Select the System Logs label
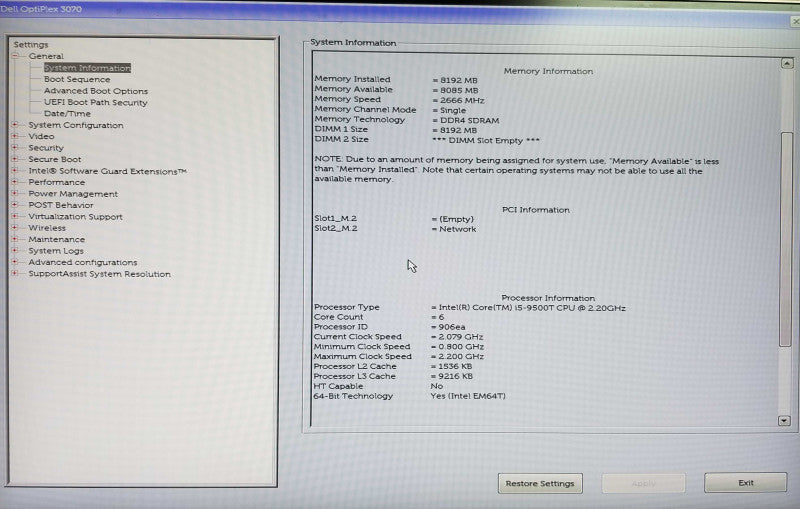Screen dimensions: 800x509 click(x=56, y=250)
